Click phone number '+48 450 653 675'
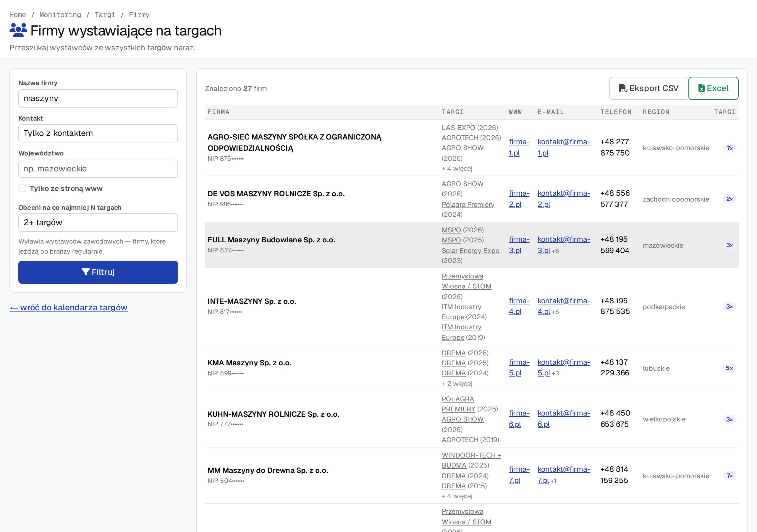The height and width of the screenshot is (532, 757). (615, 419)
